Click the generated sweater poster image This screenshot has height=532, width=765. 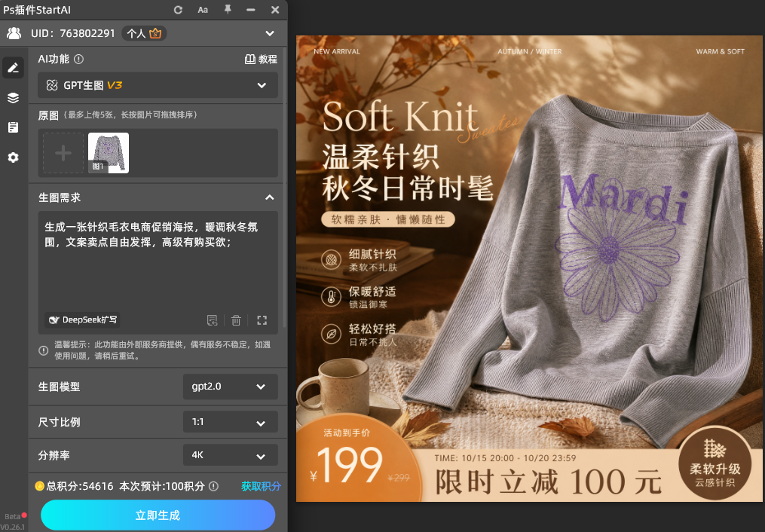(x=529, y=268)
